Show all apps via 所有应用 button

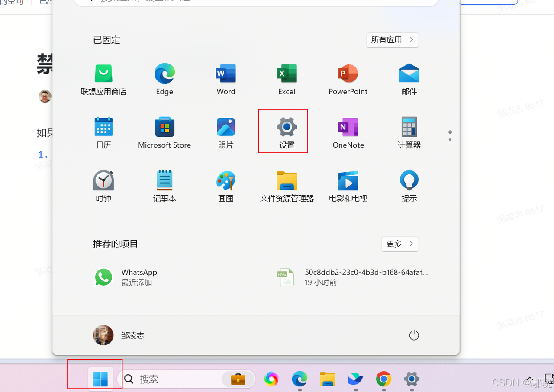point(393,40)
